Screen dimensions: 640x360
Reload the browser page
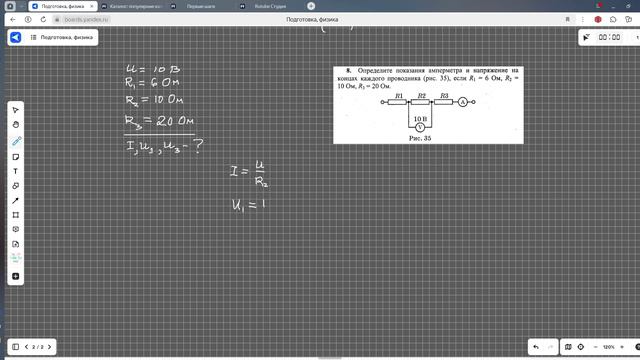(x=43, y=19)
